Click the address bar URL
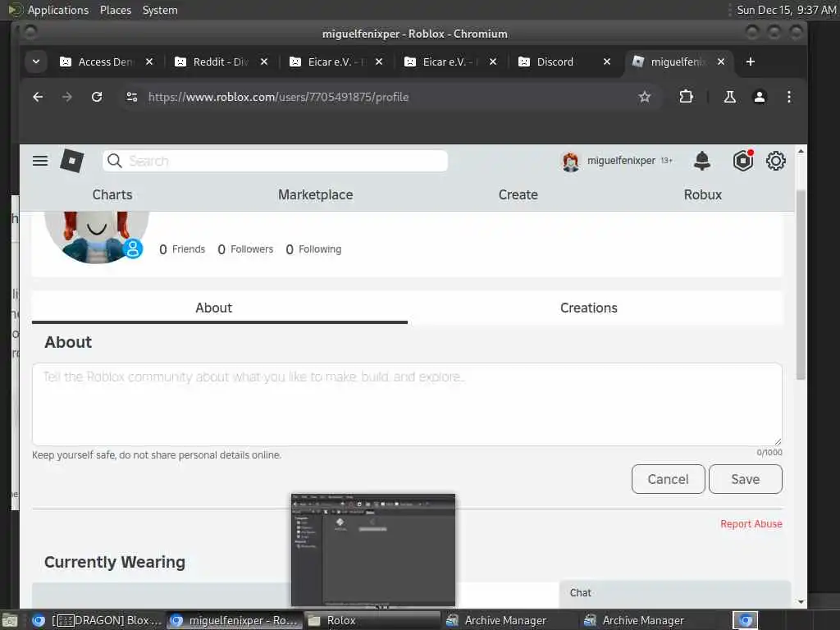 pyautogui.click(x=279, y=97)
